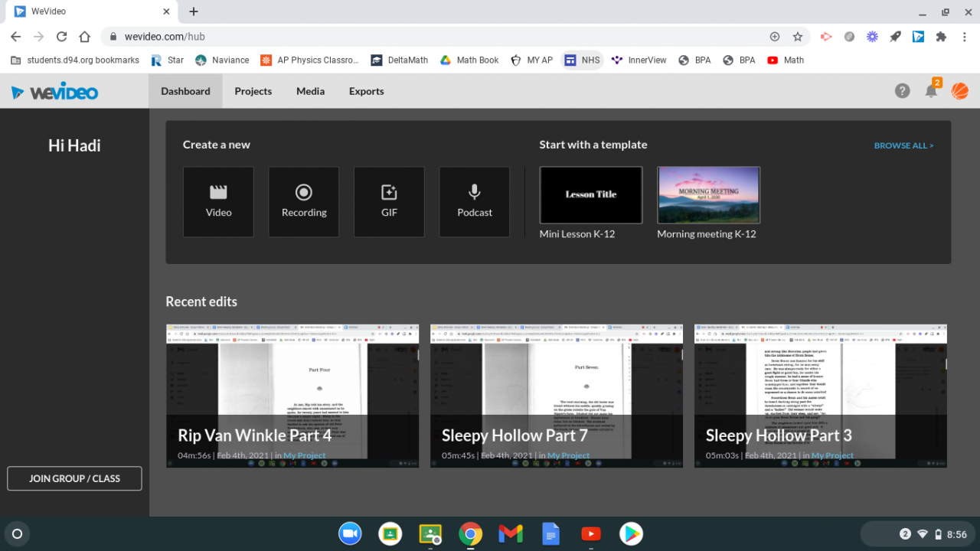Browse all templates
The height and width of the screenshot is (551, 980).
point(903,145)
